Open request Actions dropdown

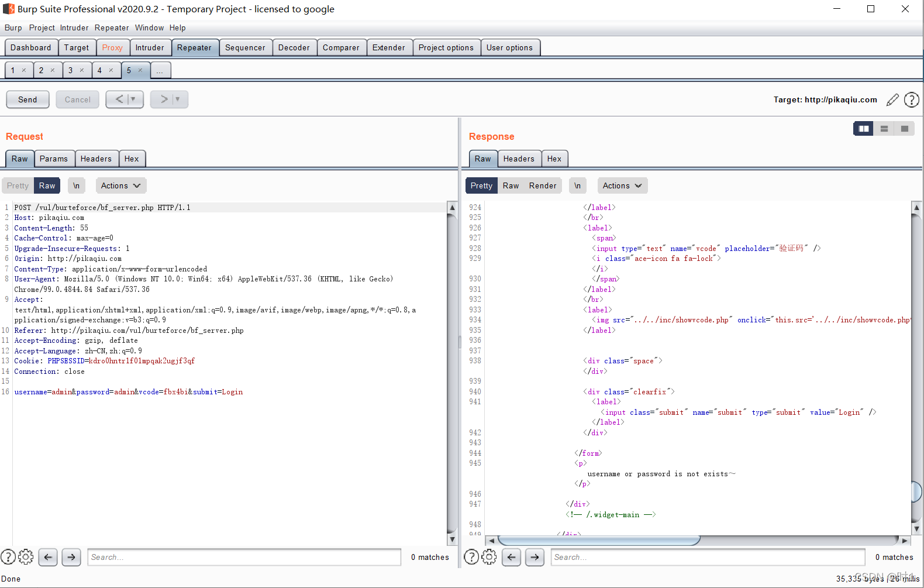120,185
